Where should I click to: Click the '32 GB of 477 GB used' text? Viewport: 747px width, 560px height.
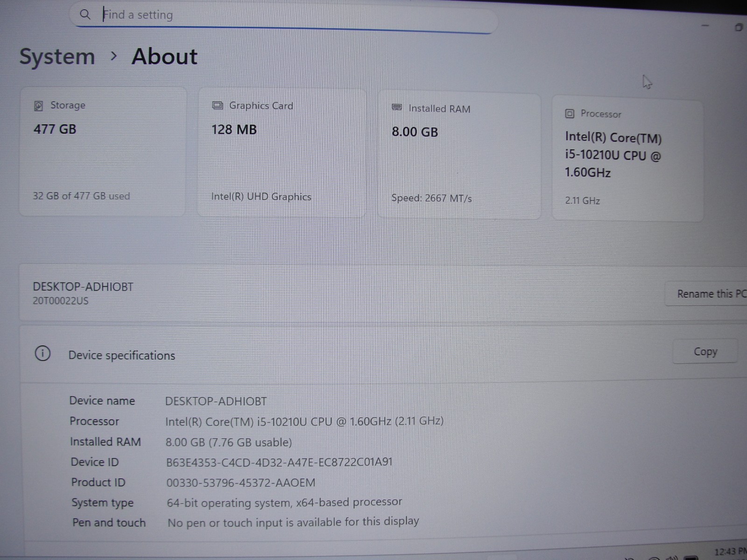point(81,196)
